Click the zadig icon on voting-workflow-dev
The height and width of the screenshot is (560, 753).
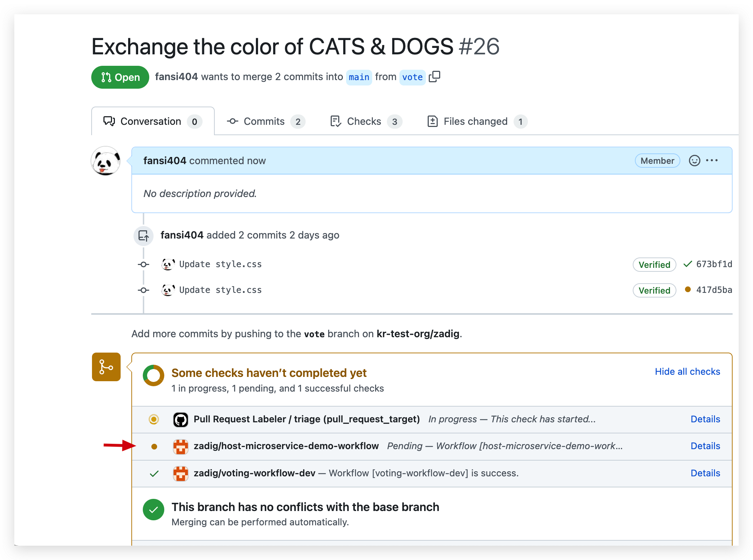[181, 473]
